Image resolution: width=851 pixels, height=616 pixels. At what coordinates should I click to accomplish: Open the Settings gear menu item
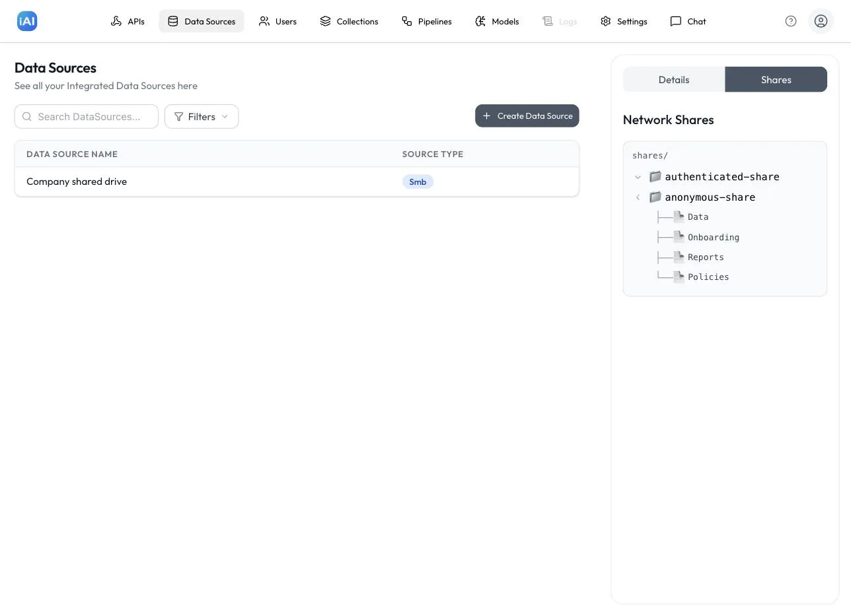(624, 21)
